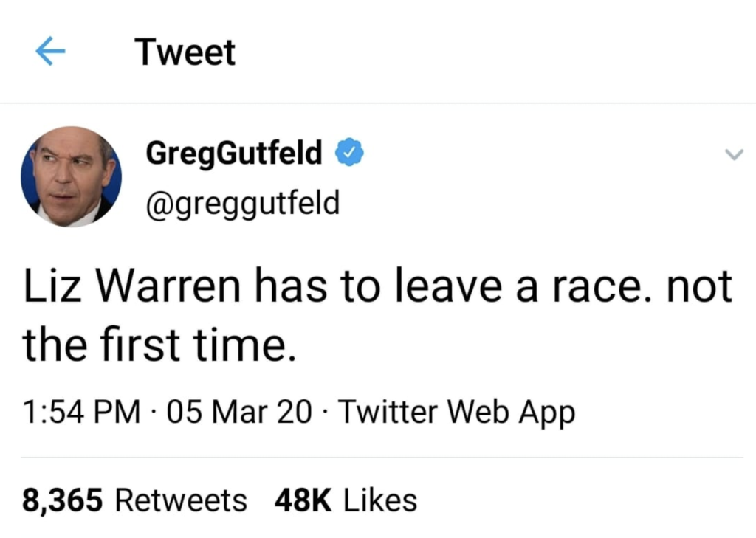This screenshot has width=756, height=538.
Task: Open the Twitter Web App source link
Action: coord(456,413)
